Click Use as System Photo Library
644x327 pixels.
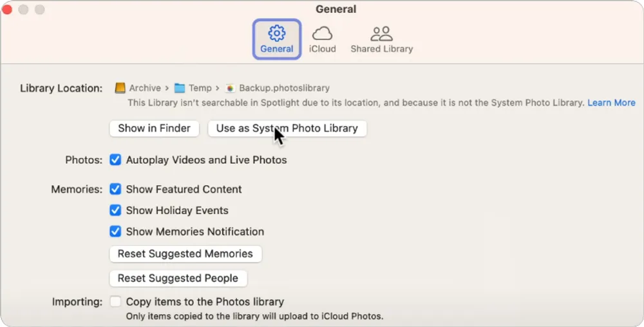click(x=287, y=128)
